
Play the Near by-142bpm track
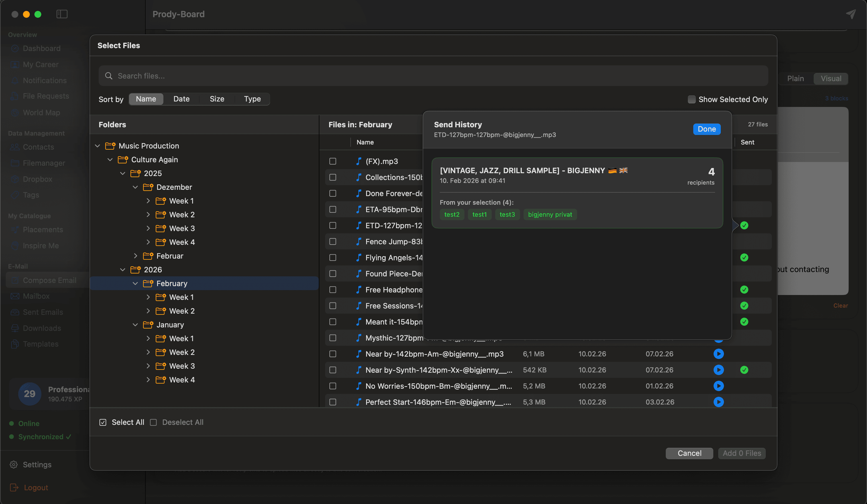[x=719, y=354]
